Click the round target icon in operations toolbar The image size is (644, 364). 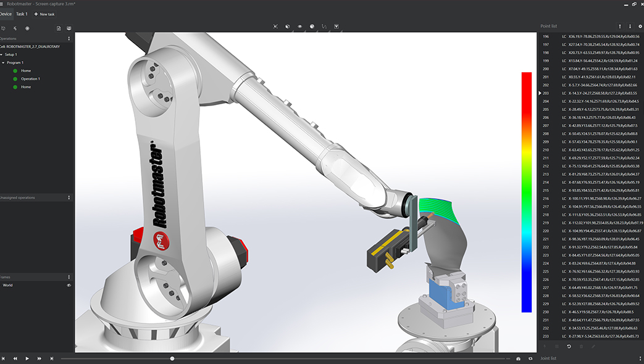pyautogui.click(x=27, y=28)
